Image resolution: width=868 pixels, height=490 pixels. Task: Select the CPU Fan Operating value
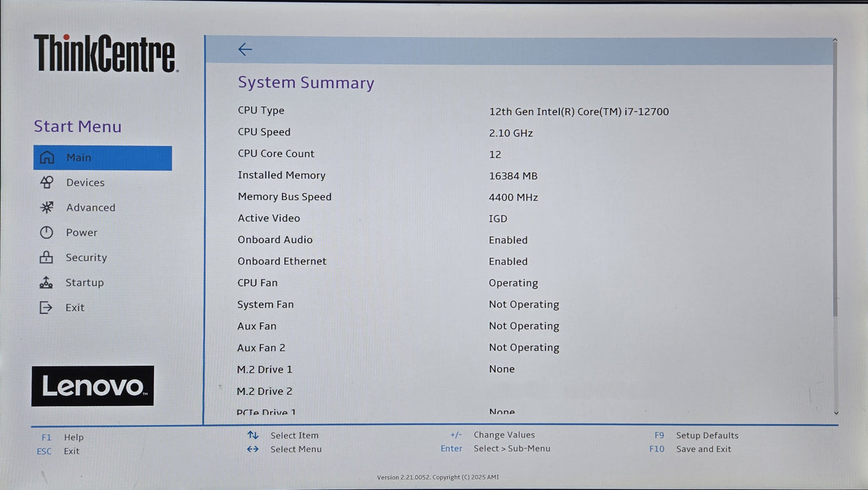click(x=513, y=283)
